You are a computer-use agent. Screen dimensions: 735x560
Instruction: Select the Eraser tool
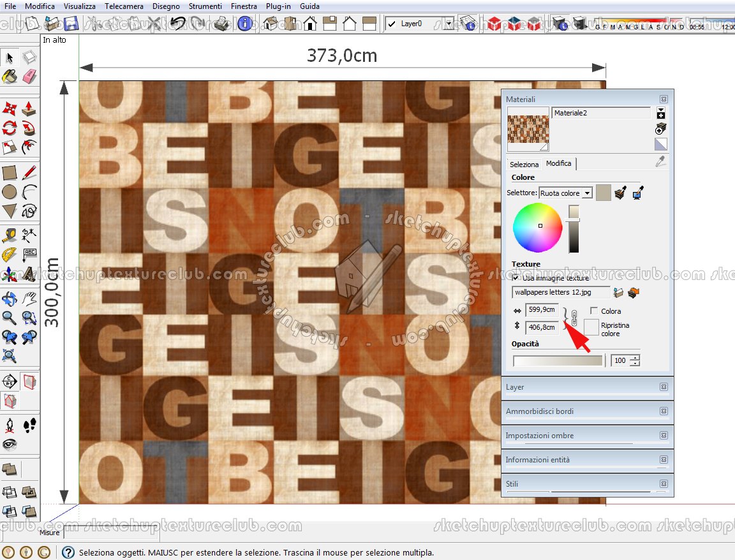point(29,77)
